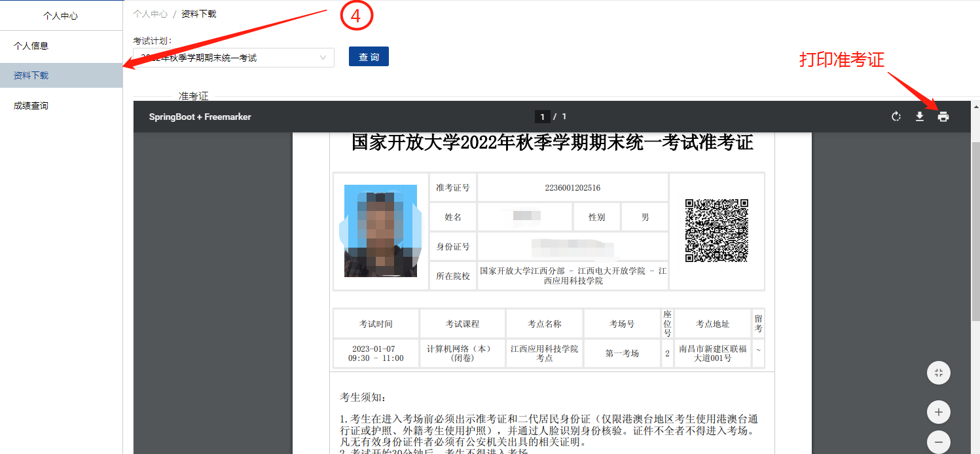Go to 成绩查询 in the sidebar
980x454 pixels.
tap(31, 105)
